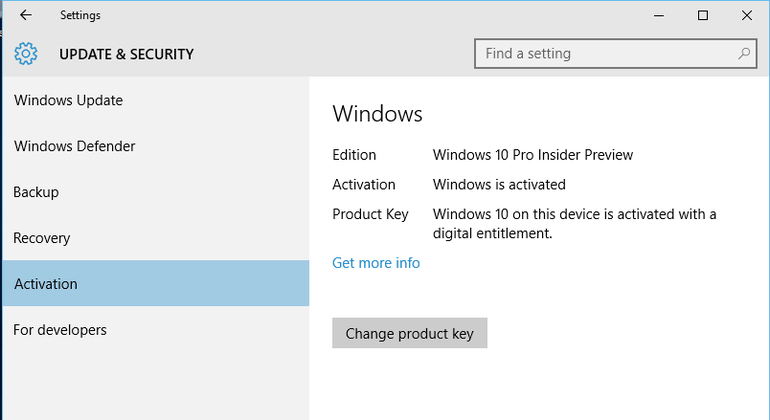Screen dimensions: 770x420
Task: Click the 'Windows is activated' status text
Action: click(499, 184)
